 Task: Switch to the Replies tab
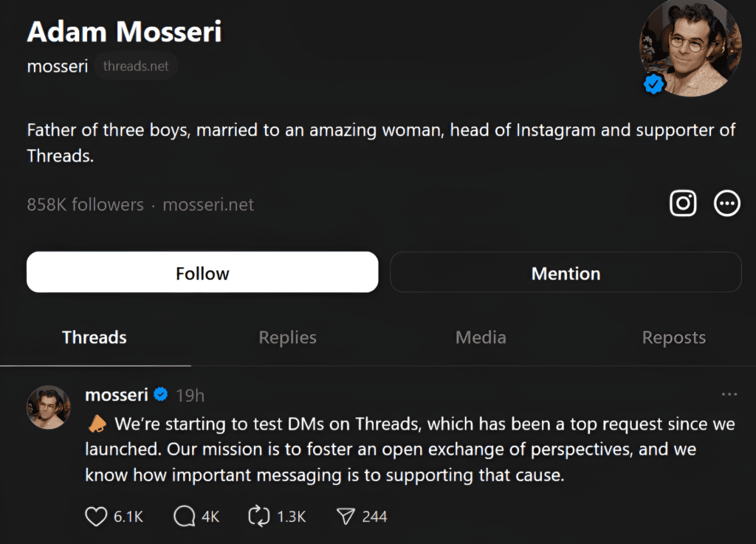[x=287, y=337]
